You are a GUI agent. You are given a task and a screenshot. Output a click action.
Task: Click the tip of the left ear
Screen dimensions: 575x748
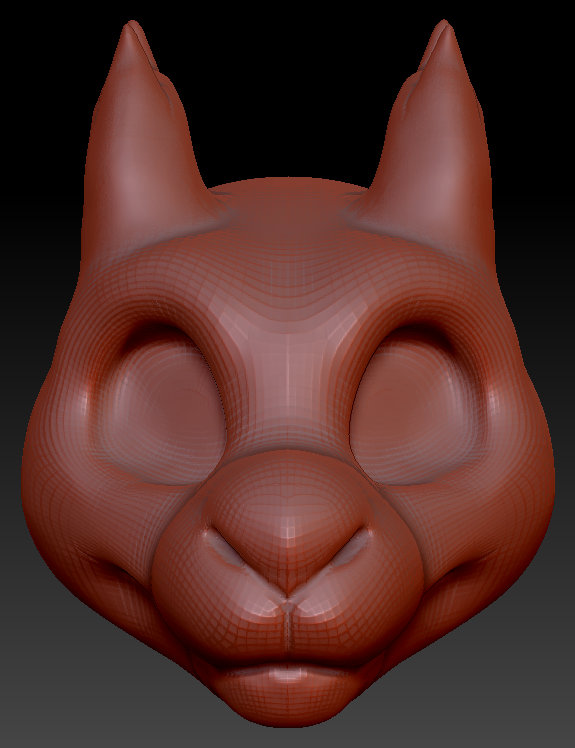pos(131,28)
